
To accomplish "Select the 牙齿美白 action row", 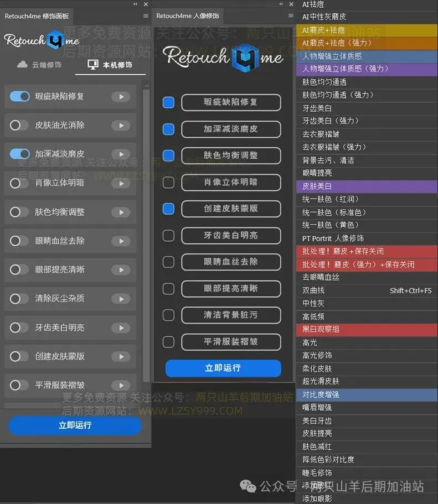I will 367,108.
